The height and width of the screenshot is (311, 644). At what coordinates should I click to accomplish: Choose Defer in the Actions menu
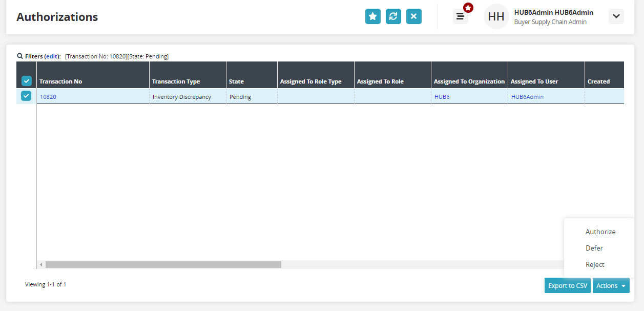pyautogui.click(x=594, y=248)
